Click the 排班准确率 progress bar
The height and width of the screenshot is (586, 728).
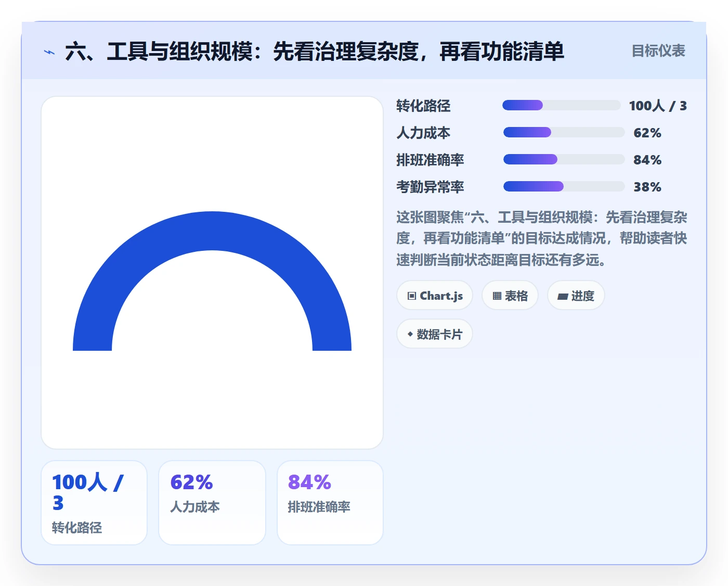[564, 159]
